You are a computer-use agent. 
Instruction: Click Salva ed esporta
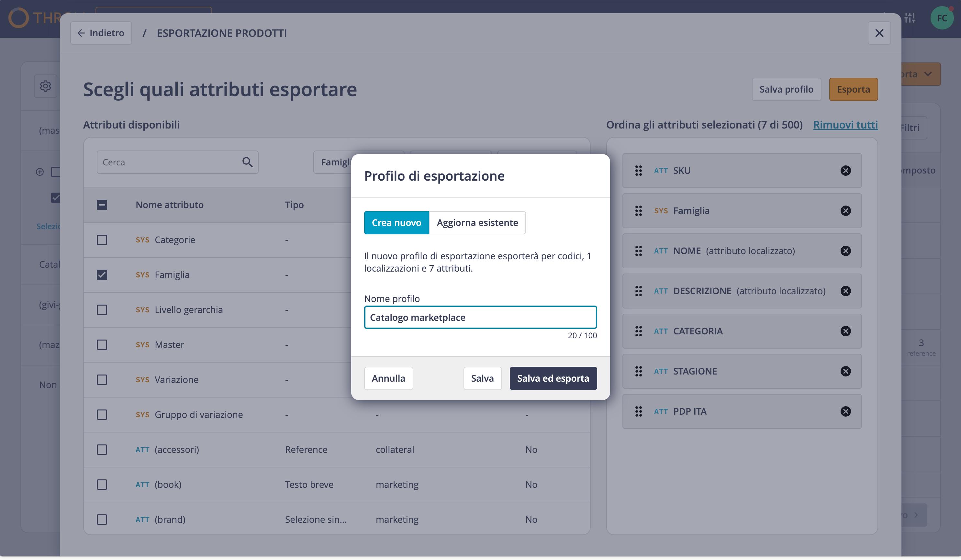(553, 378)
